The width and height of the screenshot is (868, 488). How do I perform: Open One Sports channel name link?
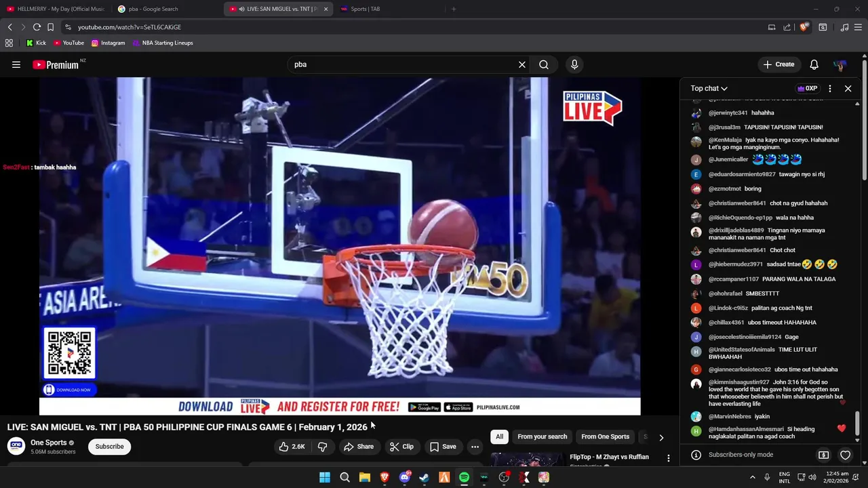pyautogui.click(x=49, y=443)
